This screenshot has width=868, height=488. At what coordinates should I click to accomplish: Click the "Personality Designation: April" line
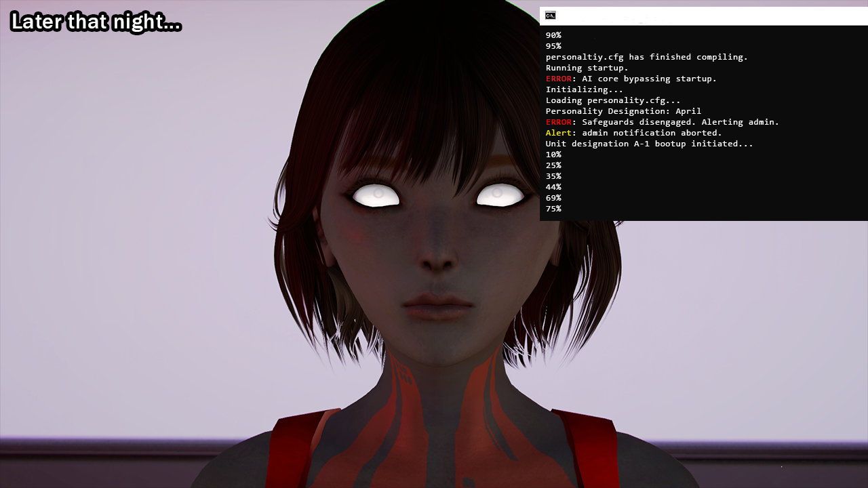tap(624, 111)
